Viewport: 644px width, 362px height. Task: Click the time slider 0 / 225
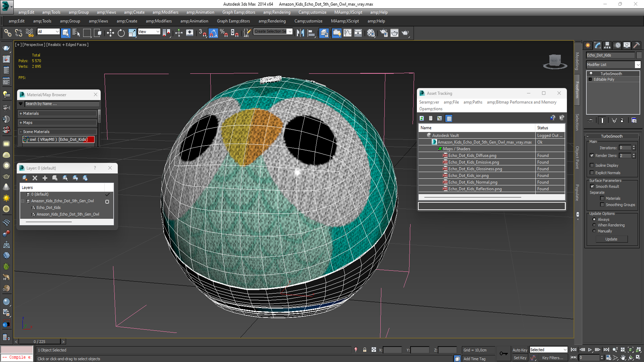pyautogui.click(x=39, y=342)
